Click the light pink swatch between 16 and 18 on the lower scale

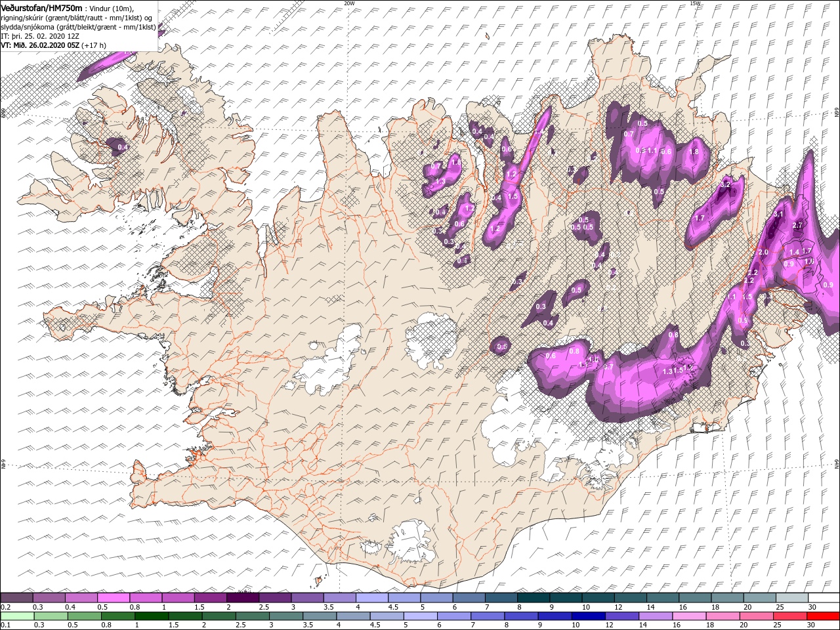pos(688,616)
